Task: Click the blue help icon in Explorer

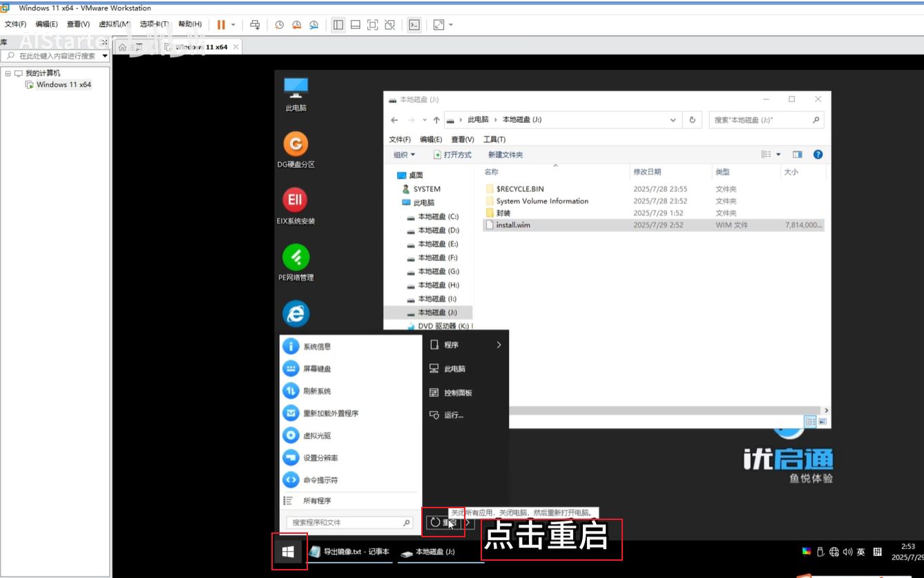Action: tap(818, 155)
